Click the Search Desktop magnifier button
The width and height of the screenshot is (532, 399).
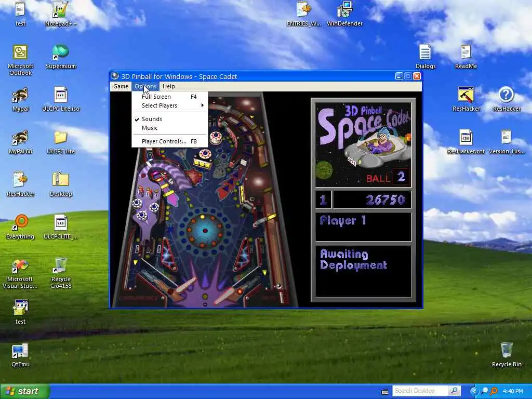point(454,391)
